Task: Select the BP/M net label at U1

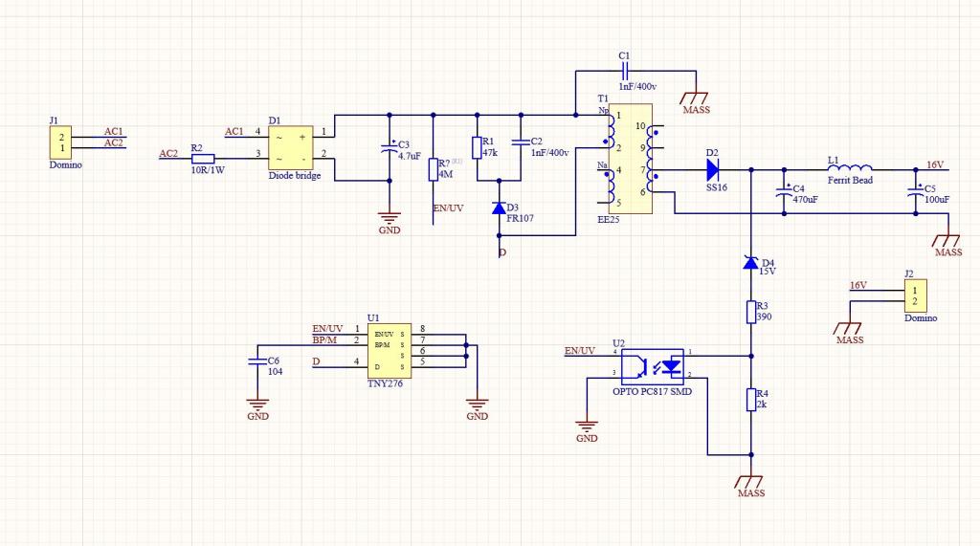Action: (324, 339)
